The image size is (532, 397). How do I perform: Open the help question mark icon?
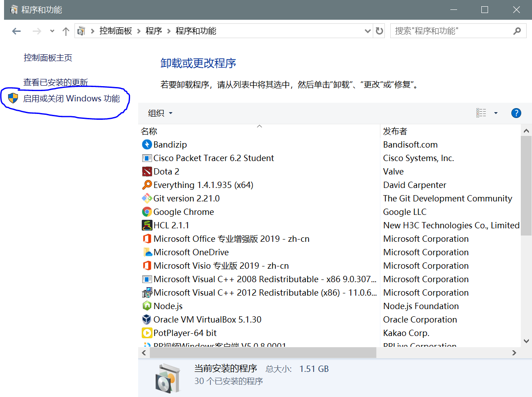pyautogui.click(x=516, y=113)
